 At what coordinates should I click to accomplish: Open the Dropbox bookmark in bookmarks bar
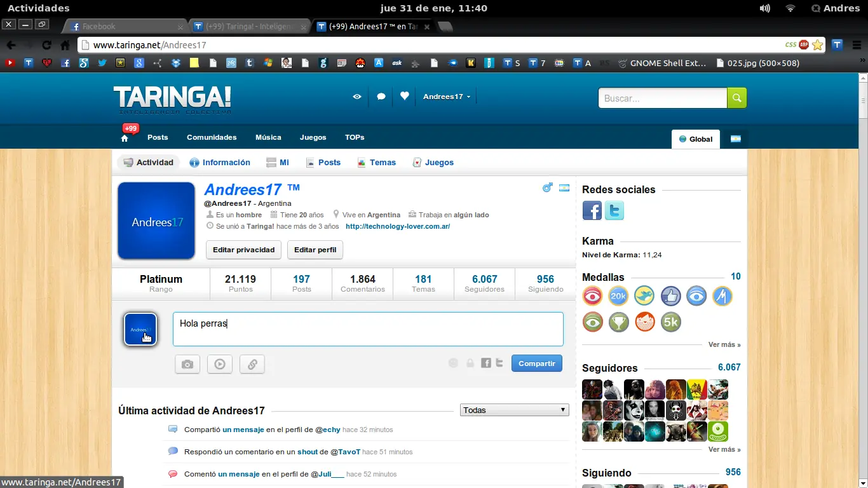tap(176, 63)
